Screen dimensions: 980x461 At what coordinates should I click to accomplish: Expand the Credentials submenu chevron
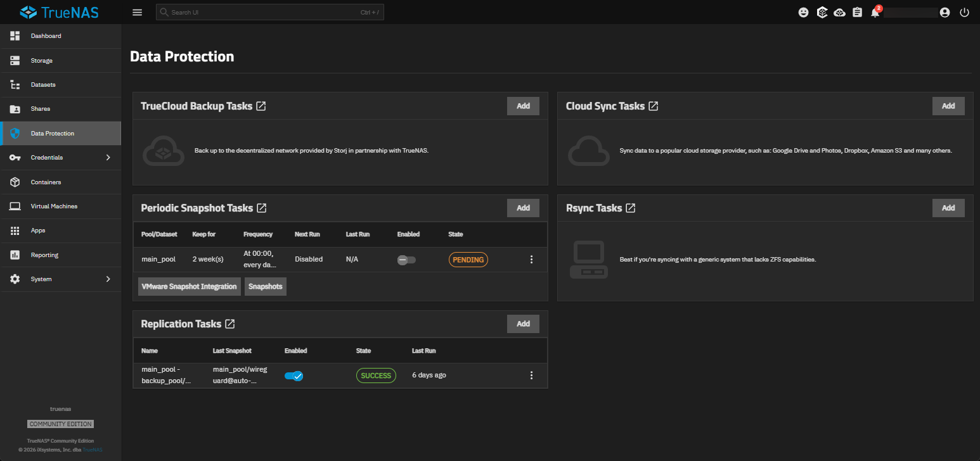tap(108, 158)
